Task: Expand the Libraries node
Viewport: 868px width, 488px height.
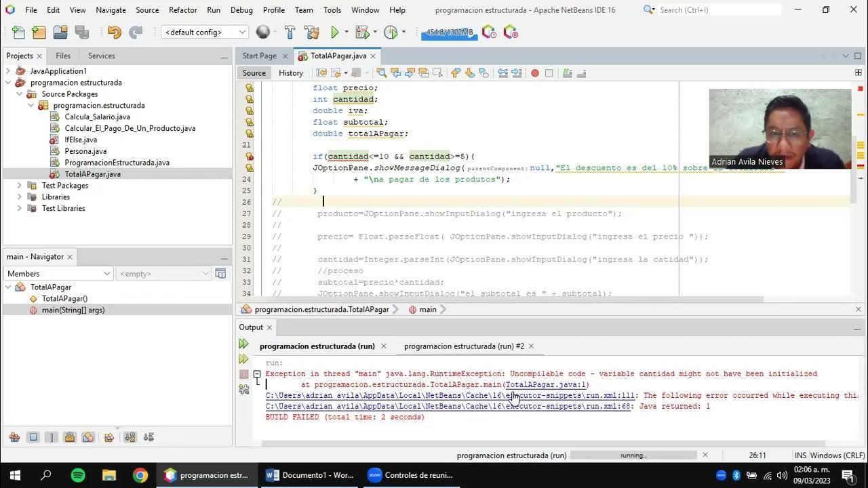Action: click(x=20, y=197)
